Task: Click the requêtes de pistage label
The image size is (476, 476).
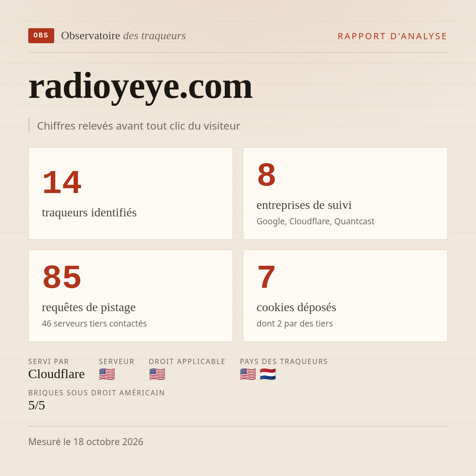Action: (89, 307)
